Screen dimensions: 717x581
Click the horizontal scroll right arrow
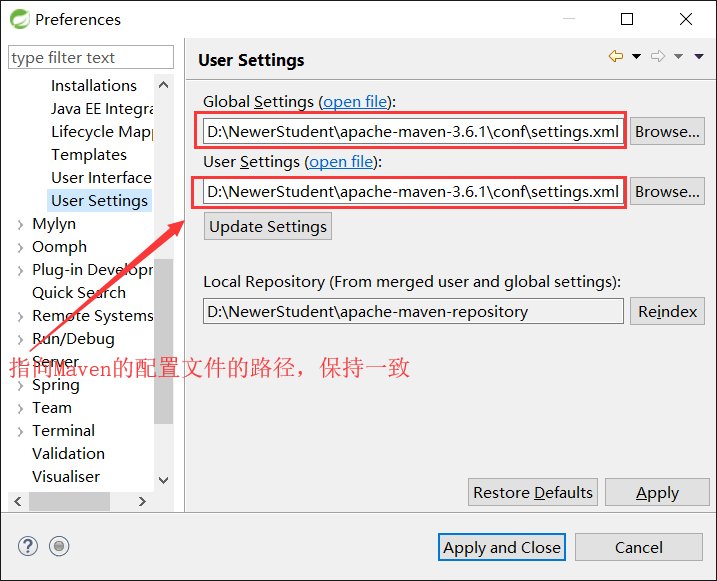(142, 501)
